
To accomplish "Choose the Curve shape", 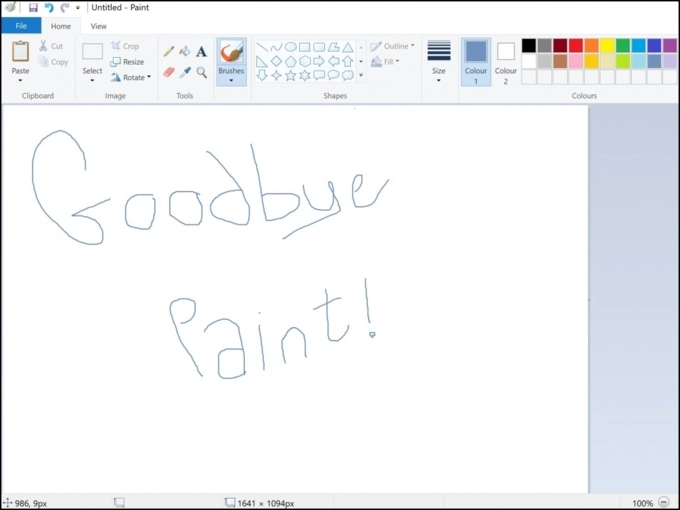I will click(276, 47).
